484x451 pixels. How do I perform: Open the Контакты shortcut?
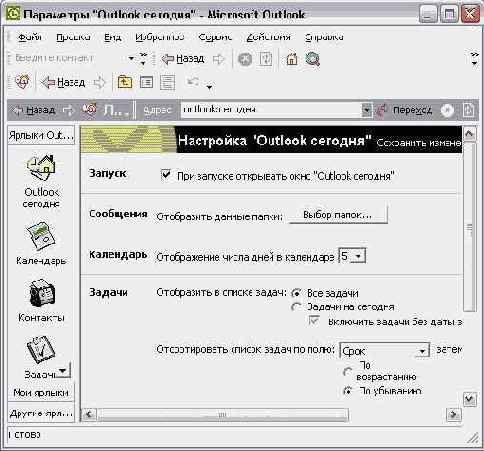(41, 301)
